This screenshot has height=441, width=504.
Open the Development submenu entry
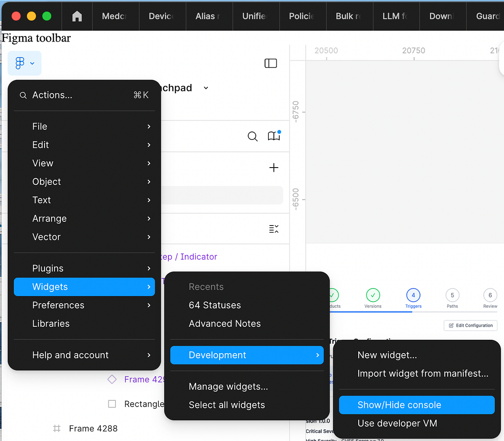point(247,355)
